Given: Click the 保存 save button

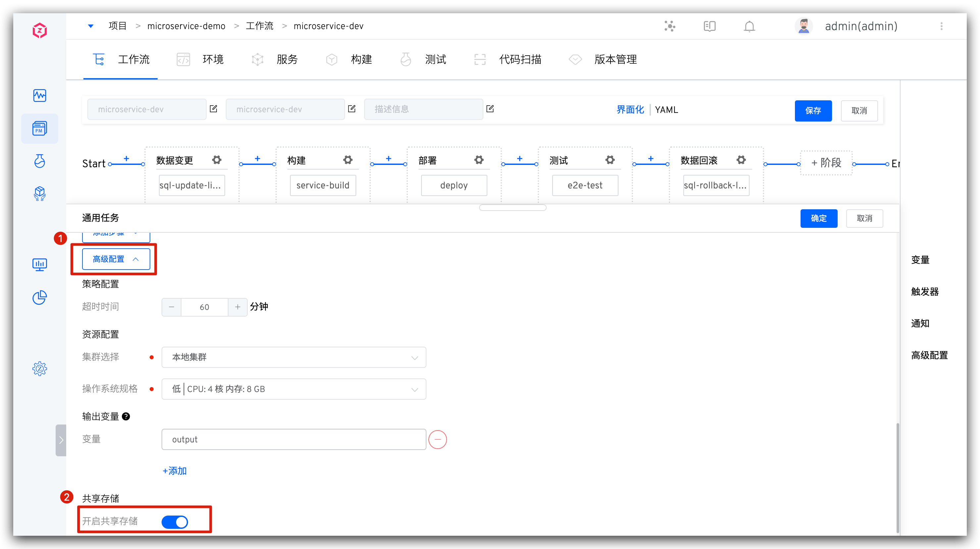Looking at the screenshot, I should (x=813, y=111).
